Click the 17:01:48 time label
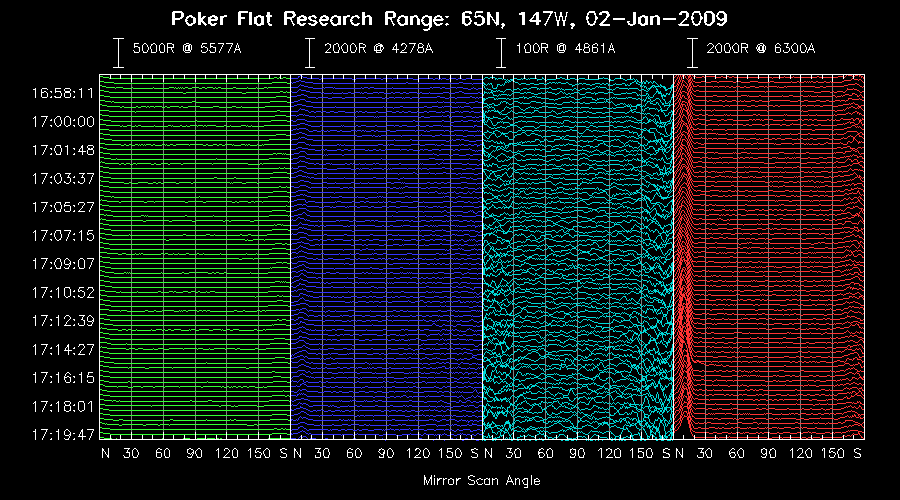The image size is (900, 500). tap(63, 150)
